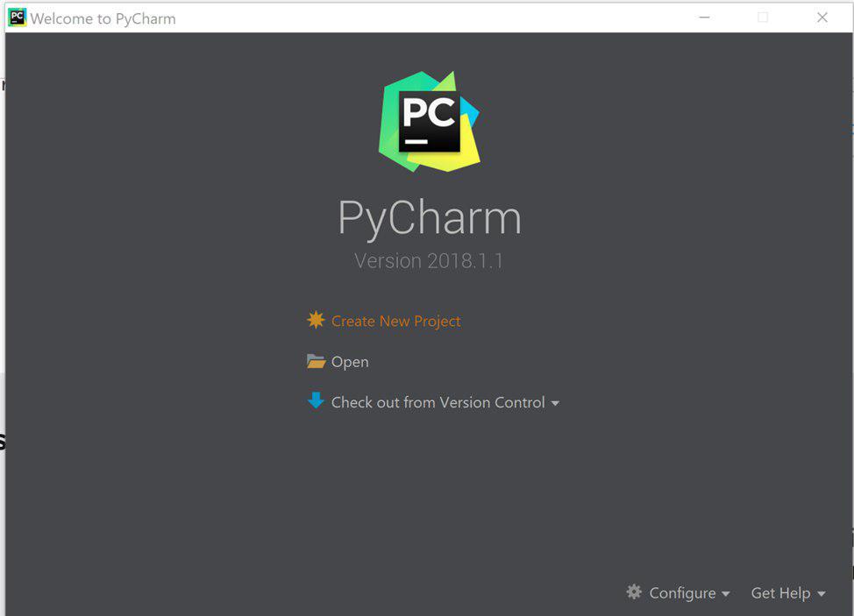Screen dimensions: 854x616
Task: Expand the dropdown arrow next to Configure
Action: tap(725, 594)
